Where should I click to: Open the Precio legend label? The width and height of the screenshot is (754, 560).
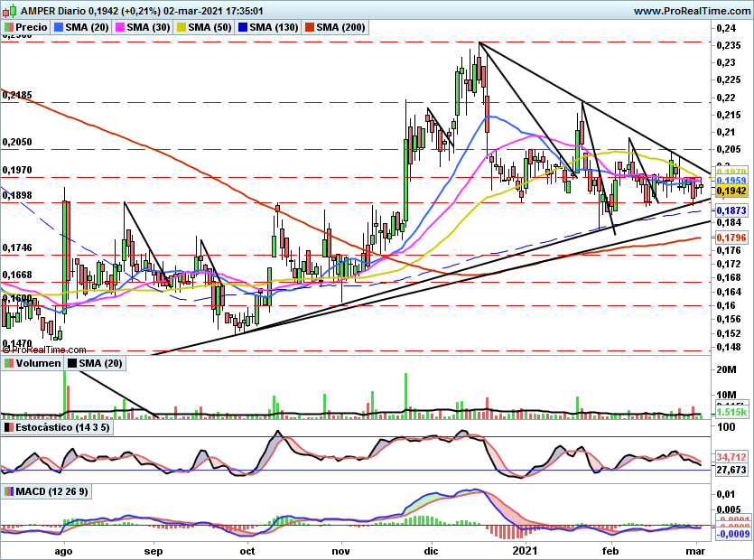coord(32,27)
